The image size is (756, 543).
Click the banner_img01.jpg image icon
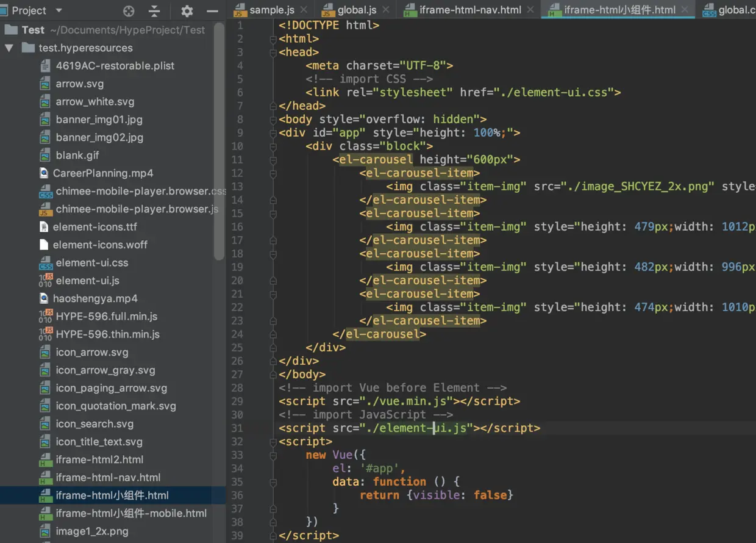coord(45,120)
